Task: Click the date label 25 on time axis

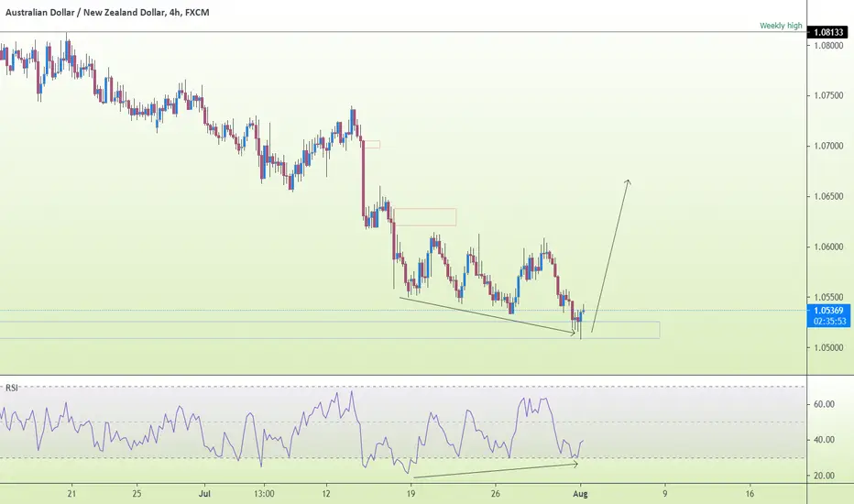Action: (137, 494)
